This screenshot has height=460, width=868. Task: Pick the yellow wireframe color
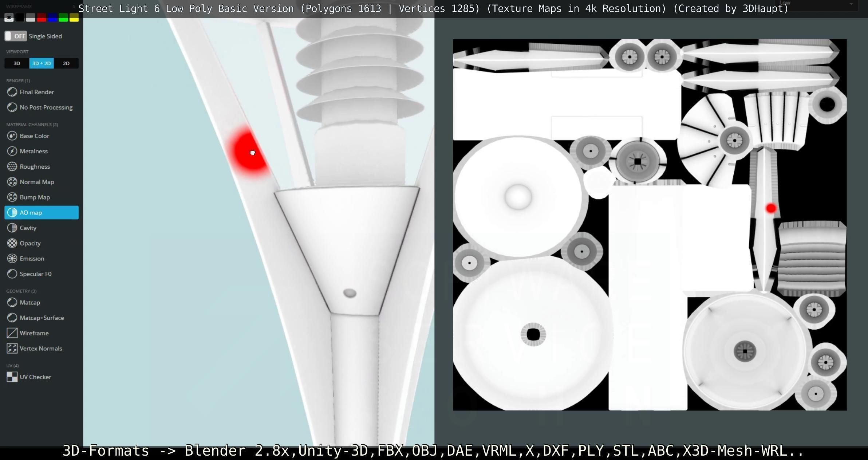(74, 17)
